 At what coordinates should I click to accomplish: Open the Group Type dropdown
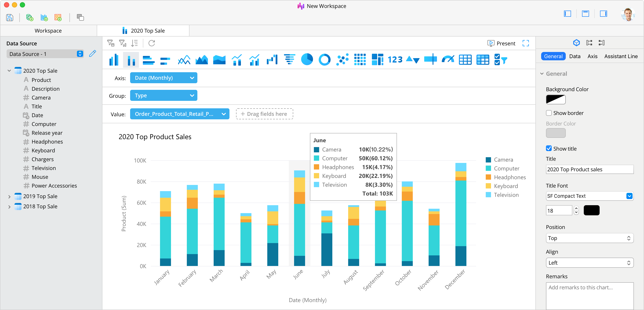(164, 95)
